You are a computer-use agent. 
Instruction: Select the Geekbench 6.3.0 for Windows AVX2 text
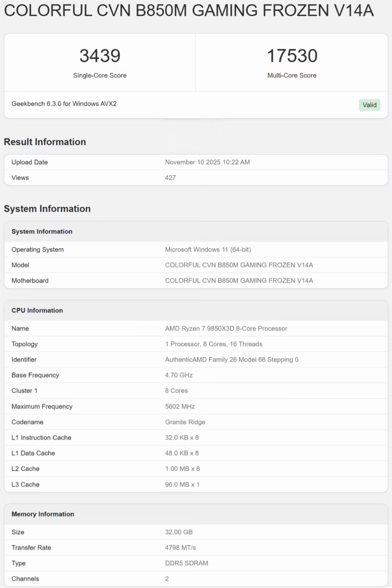pos(64,104)
